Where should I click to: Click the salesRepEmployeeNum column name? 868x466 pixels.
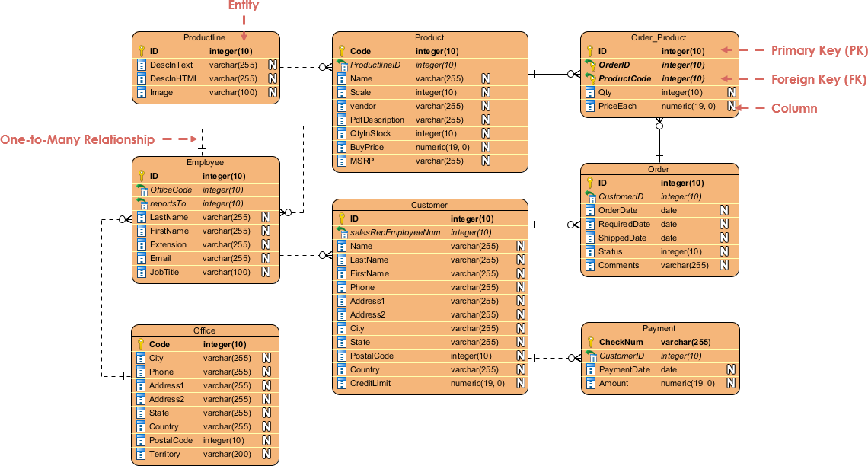(395, 232)
